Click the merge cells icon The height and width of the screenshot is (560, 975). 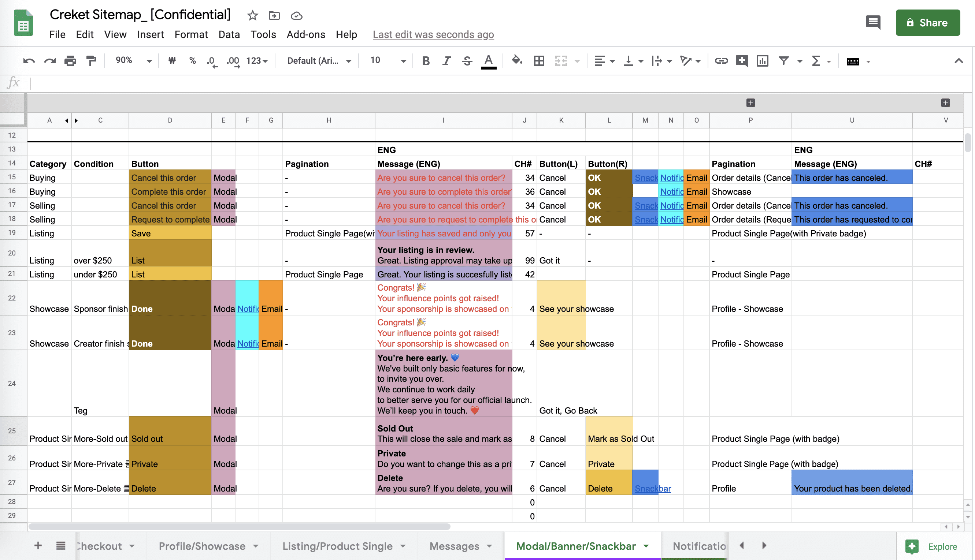[x=561, y=61]
